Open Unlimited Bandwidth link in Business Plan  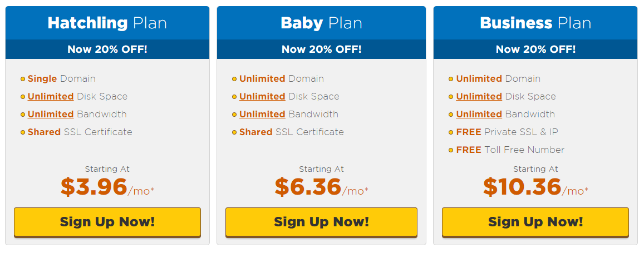(x=479, y=114)
